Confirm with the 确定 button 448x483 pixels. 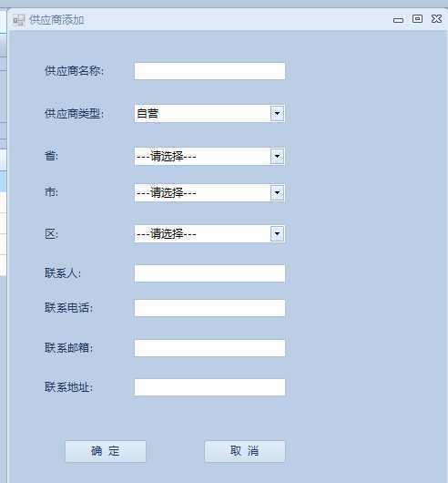(x=106, y=451)
